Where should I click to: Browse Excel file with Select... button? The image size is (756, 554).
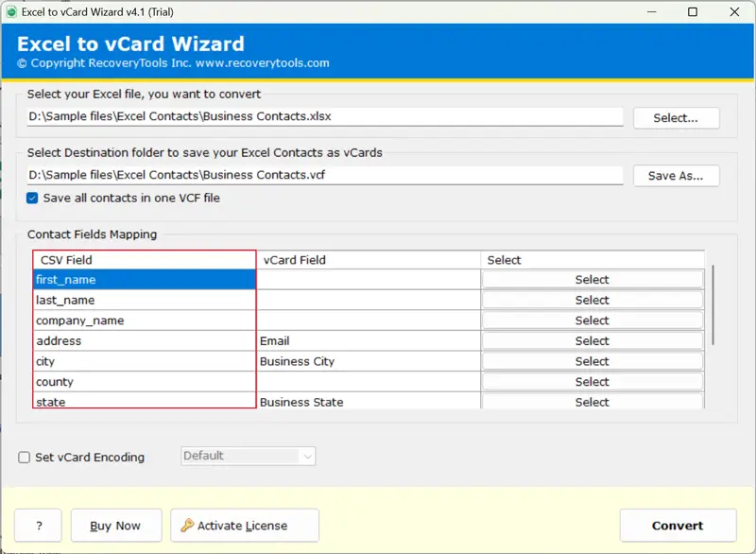(675, 118)
